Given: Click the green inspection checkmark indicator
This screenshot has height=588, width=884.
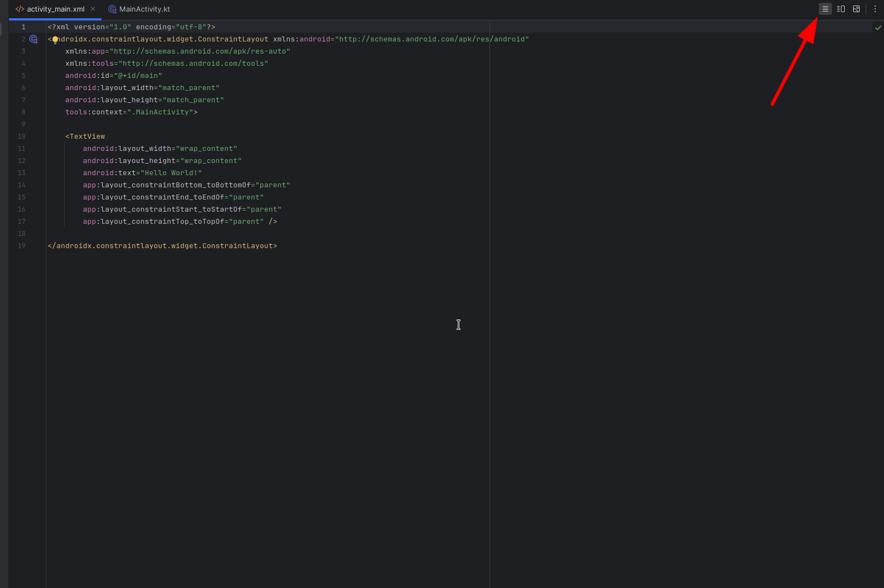Looking at the screenshot, I should click(878, 27).
